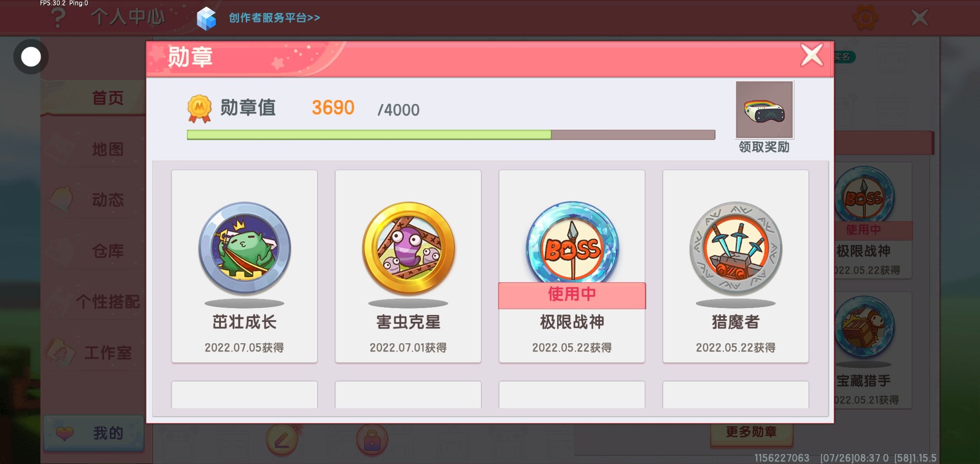This screenshot has width=980, height=464.
Task: Open 创作者服务平台 link
Action: (x=274, y=18)
